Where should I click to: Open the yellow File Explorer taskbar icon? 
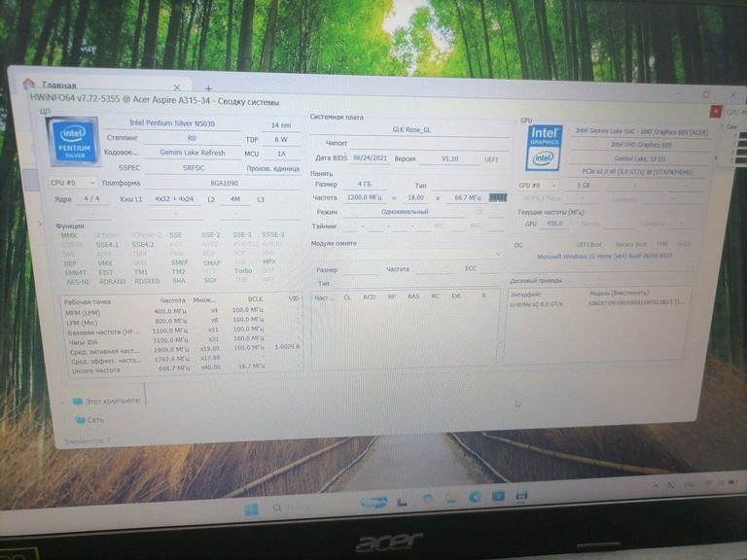click(x=450, y=499)
